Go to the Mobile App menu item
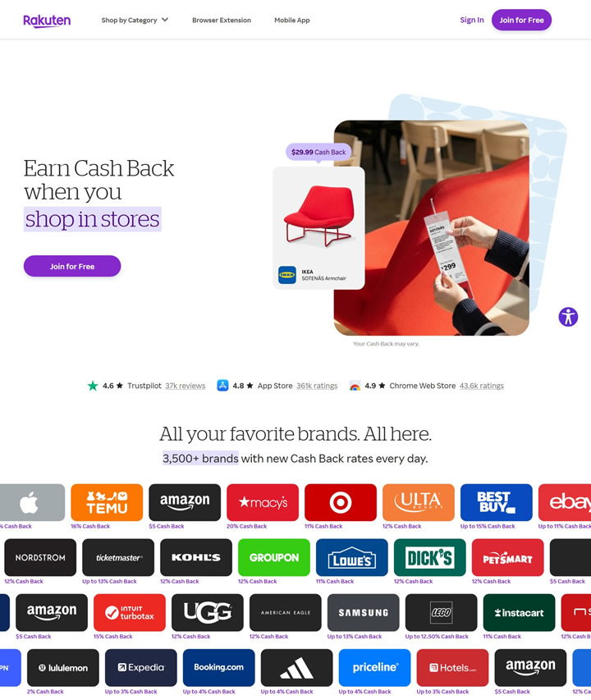Viewport: 591px width, 700px height. tap(292, 20)
